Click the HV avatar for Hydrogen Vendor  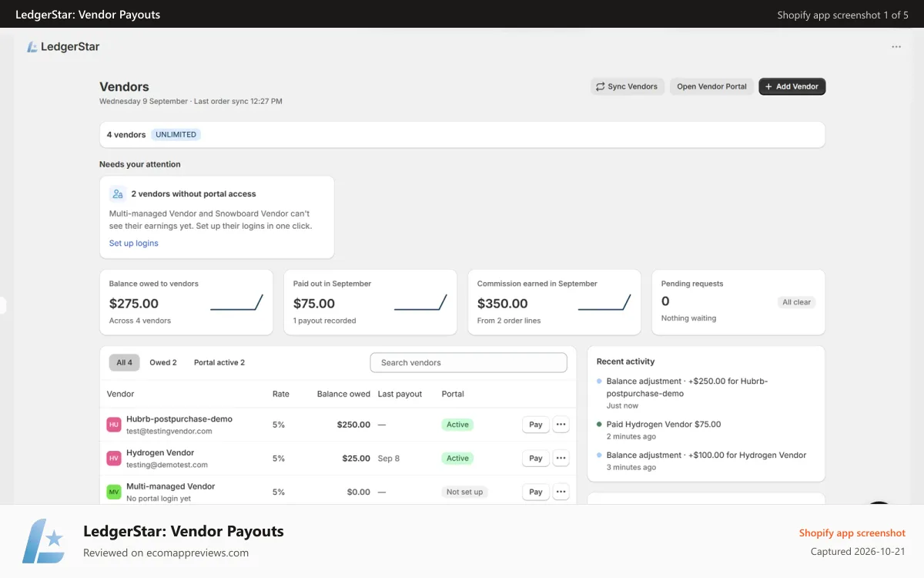(114, 459)
